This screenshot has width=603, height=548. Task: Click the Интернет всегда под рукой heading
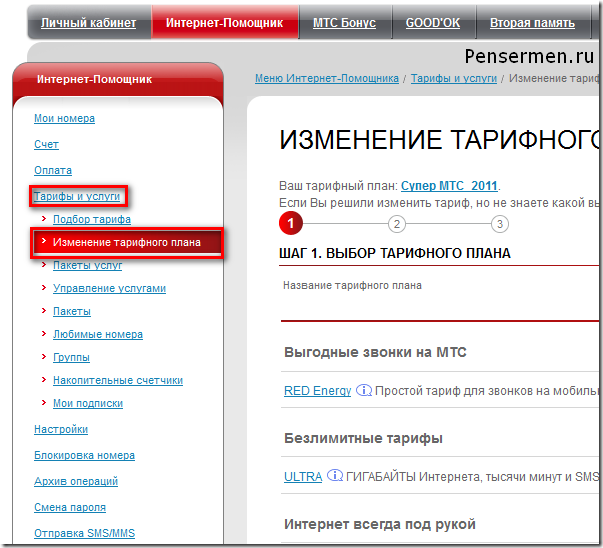(380, 525)
